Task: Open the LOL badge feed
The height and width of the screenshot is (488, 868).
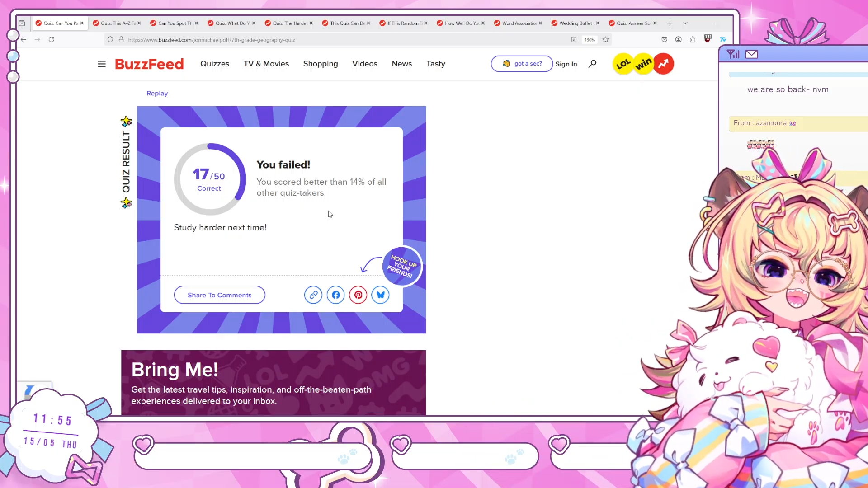Action: point(623,64)
